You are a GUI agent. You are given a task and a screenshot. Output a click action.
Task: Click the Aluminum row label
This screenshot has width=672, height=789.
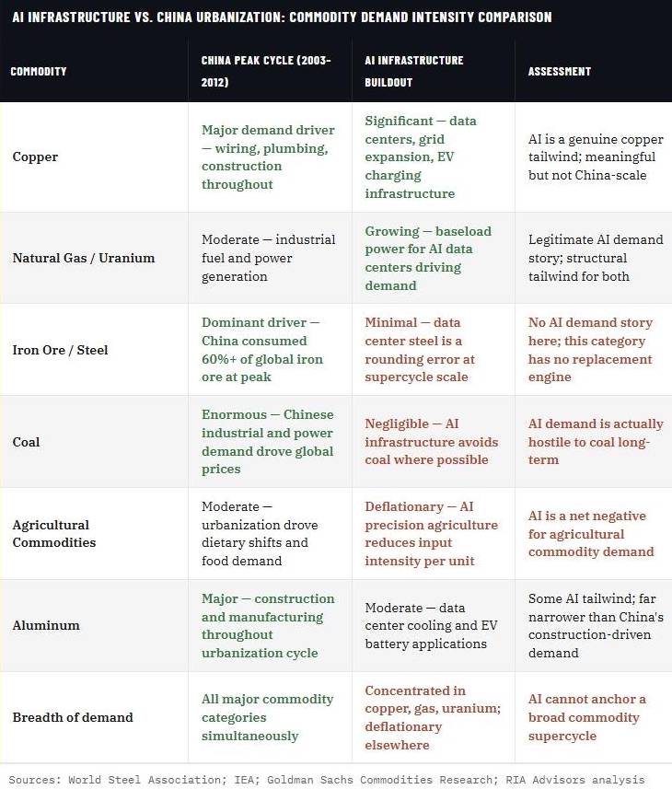46,625
